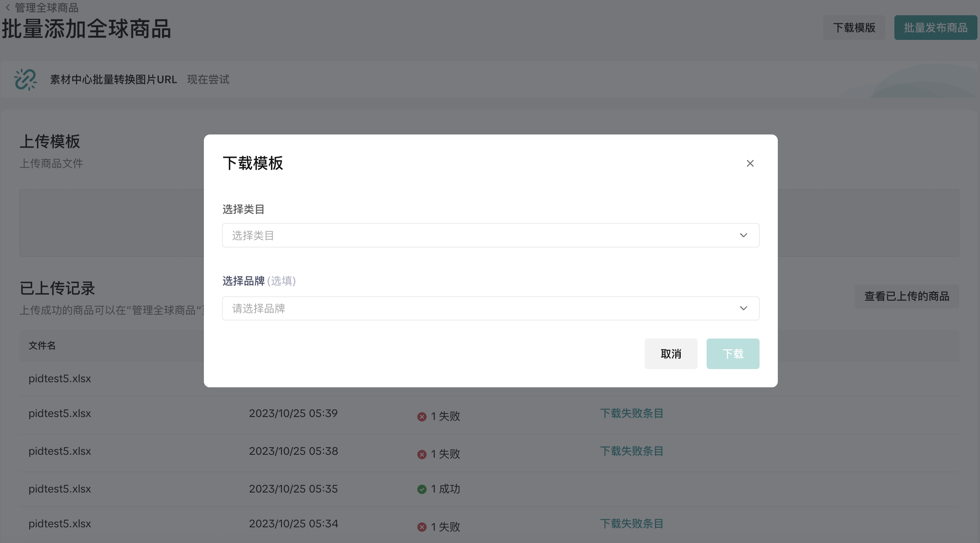Click the 下载模板 dialog title
980x543 pixels.
pyautogui.click(x=253, y=163)
